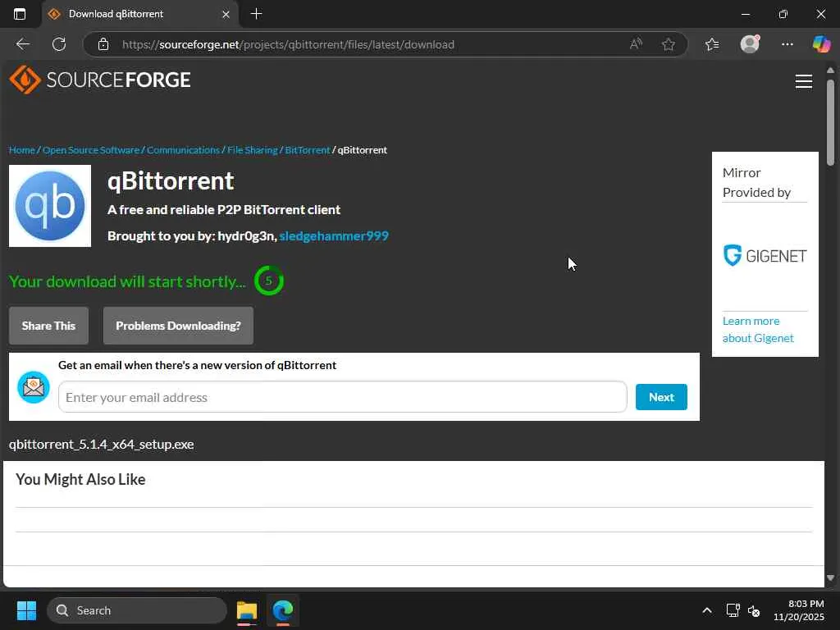View site information lock icon
This screenshot has height=630, width=840.
tap(103, 44)
